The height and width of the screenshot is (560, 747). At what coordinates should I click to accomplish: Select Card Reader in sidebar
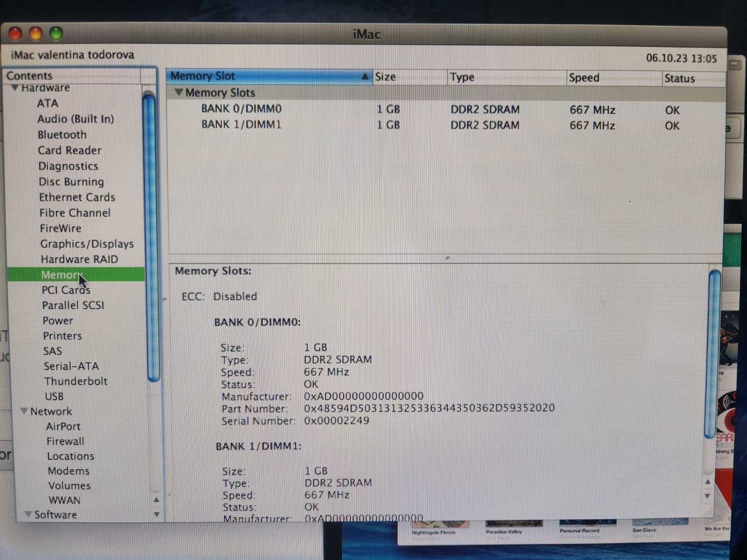pos(70,150)
